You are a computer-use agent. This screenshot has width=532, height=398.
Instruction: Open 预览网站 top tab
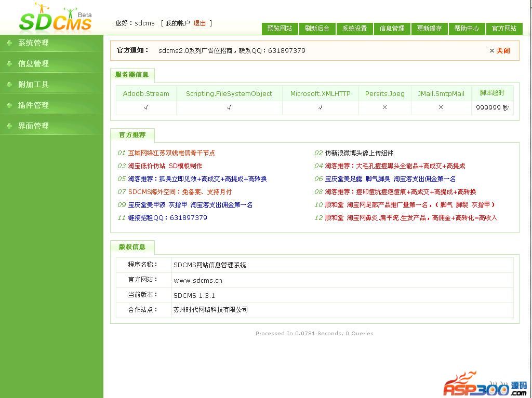click(x=280, y=29)
